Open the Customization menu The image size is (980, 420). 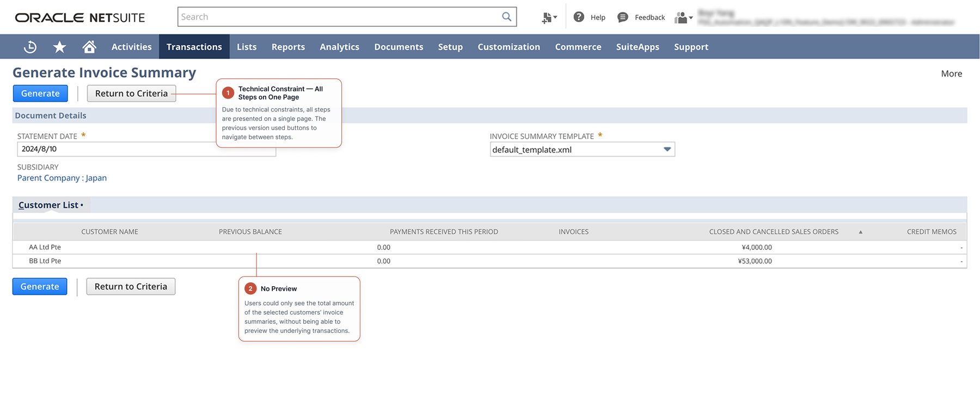[509, 47]
